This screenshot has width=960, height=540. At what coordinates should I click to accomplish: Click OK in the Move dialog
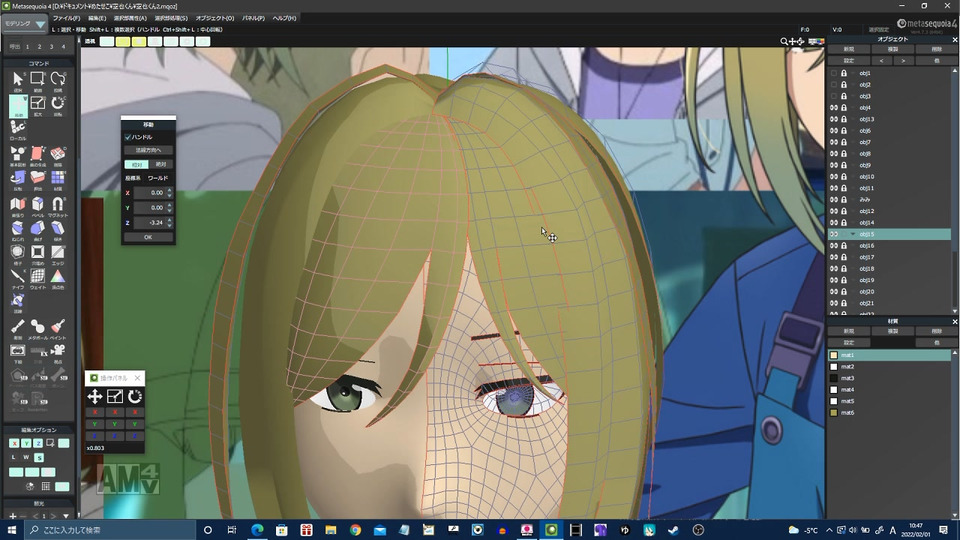point(148,237)
